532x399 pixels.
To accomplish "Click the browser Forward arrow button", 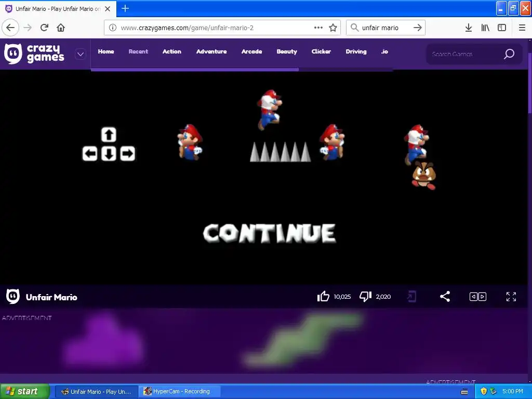I will 28,28.
